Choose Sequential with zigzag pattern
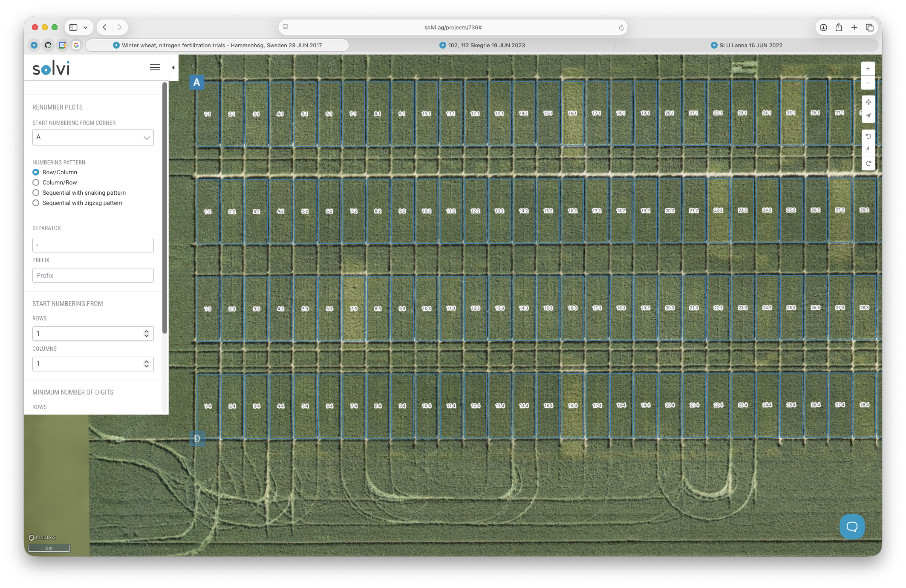 [36, 203]
